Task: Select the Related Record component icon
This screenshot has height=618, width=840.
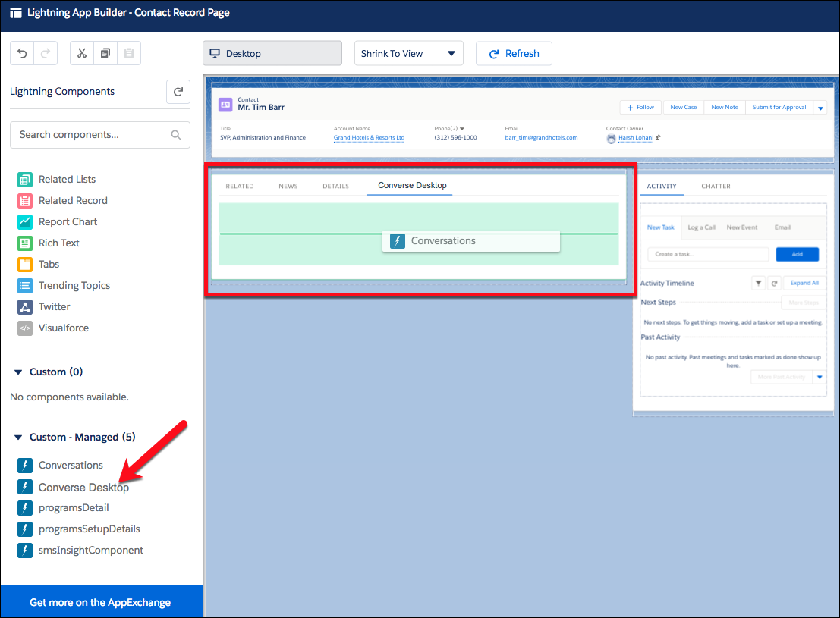Action: pos(24,201)
